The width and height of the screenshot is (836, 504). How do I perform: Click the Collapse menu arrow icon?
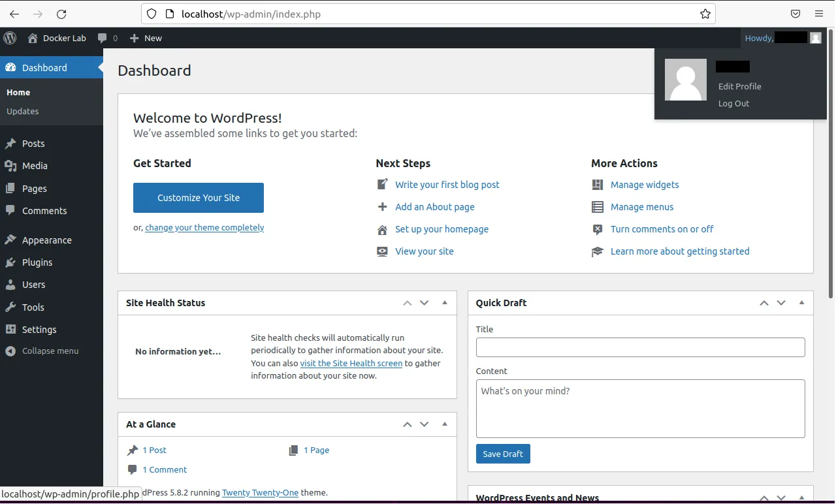10,351
